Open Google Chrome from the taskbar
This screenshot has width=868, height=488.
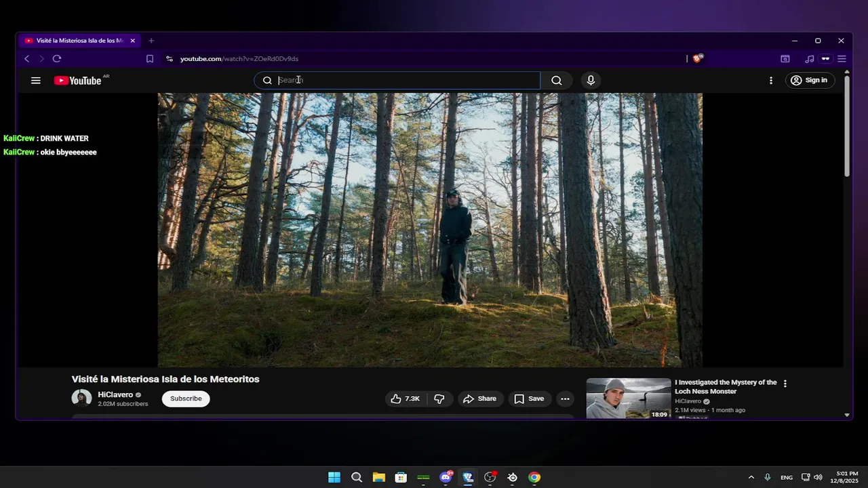(x=534, y=477)
